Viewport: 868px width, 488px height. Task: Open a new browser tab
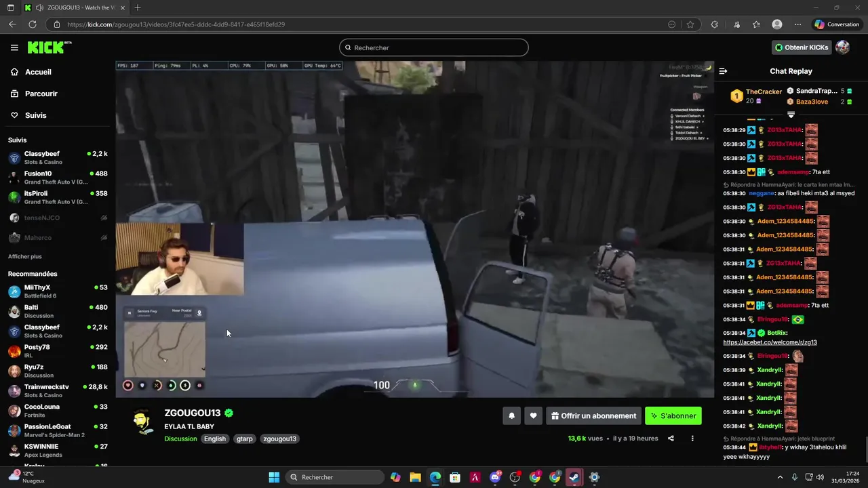[138, 7]
